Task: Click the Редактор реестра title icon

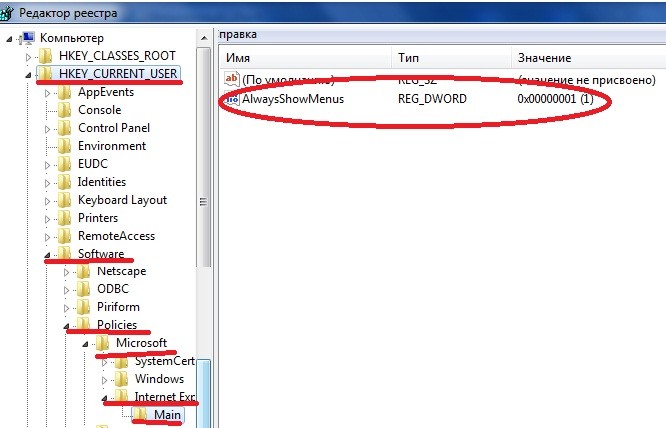Action: pos(7,13)
